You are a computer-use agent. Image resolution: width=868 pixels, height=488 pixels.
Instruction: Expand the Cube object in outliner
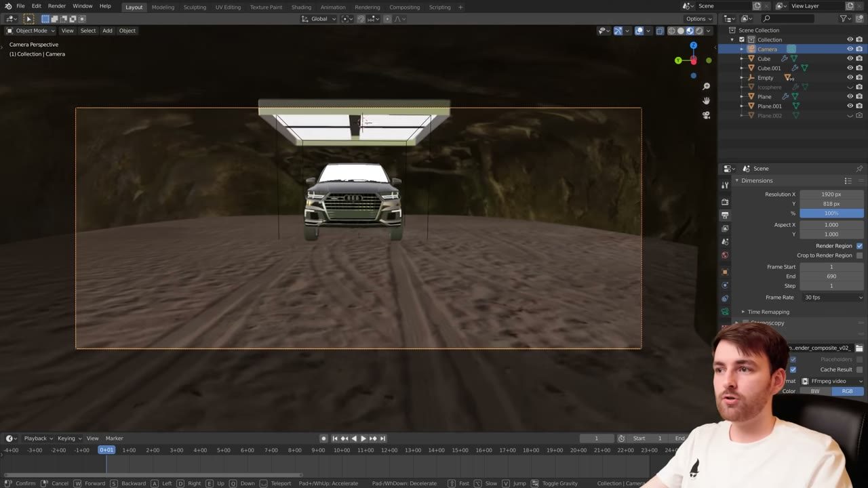pyautogui.click(x=741, y=58)
